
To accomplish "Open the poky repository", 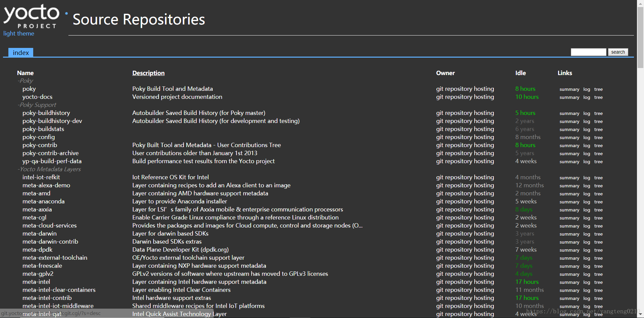I will coord(29,89).
